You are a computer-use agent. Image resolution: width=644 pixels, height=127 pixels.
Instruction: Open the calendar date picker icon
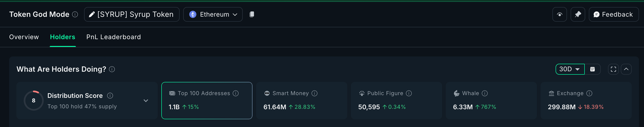pos(592,69)
